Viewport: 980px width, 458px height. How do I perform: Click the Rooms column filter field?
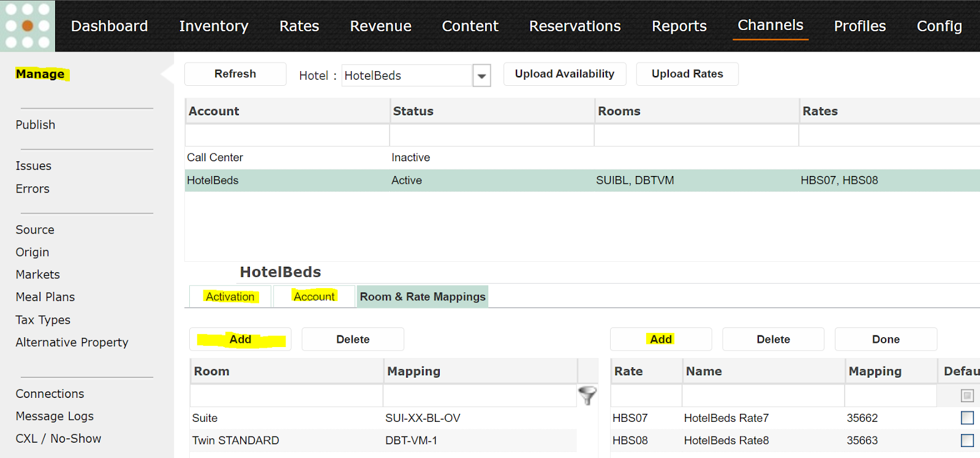696,135
